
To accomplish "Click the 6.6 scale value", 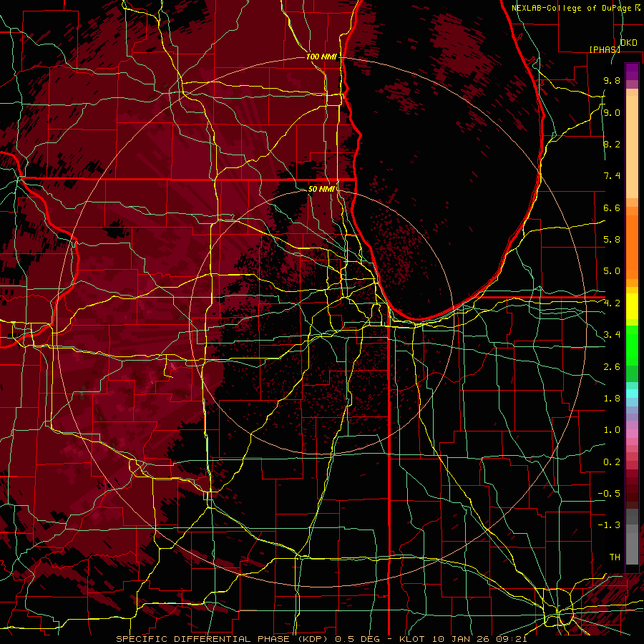I will pos(612,208).
